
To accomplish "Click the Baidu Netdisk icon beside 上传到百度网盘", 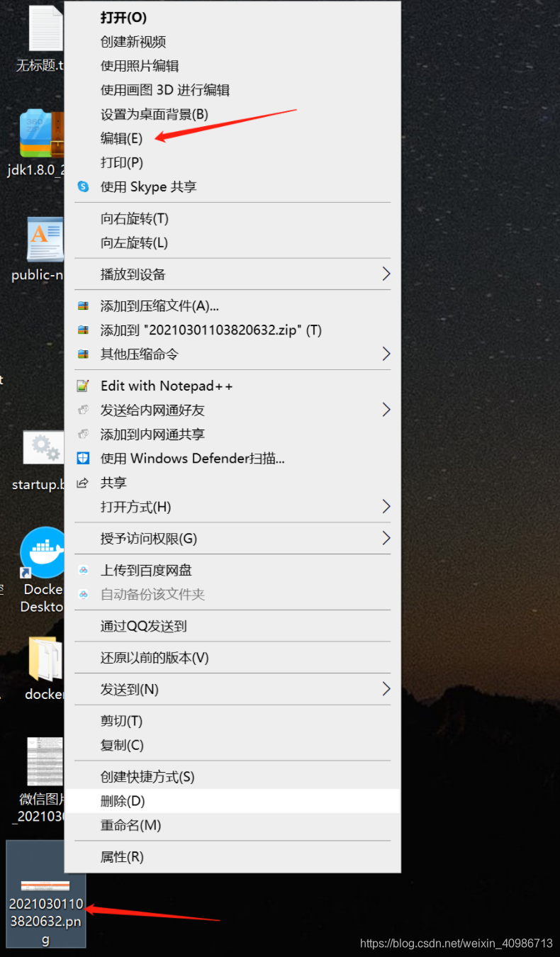I will (x=83, y=570).
